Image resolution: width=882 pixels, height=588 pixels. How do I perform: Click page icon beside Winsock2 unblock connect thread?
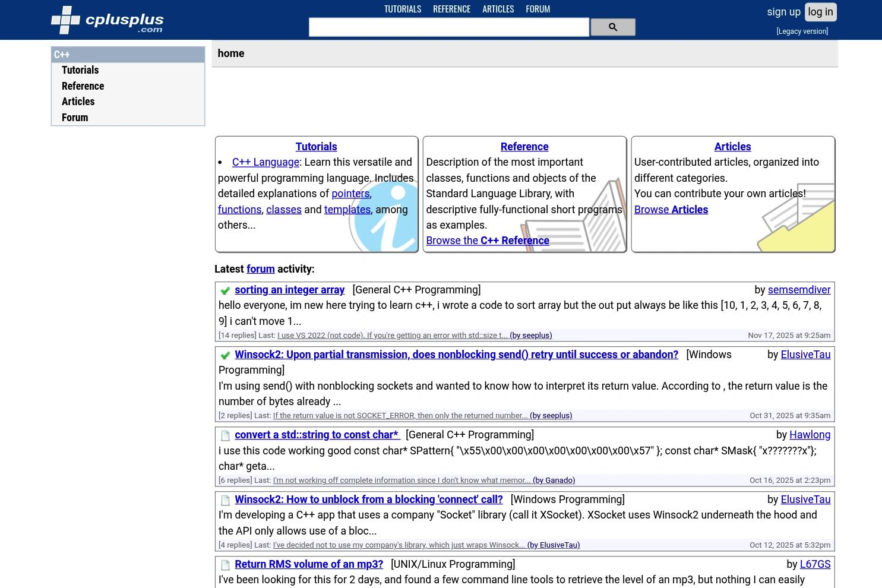click(225, 500)
